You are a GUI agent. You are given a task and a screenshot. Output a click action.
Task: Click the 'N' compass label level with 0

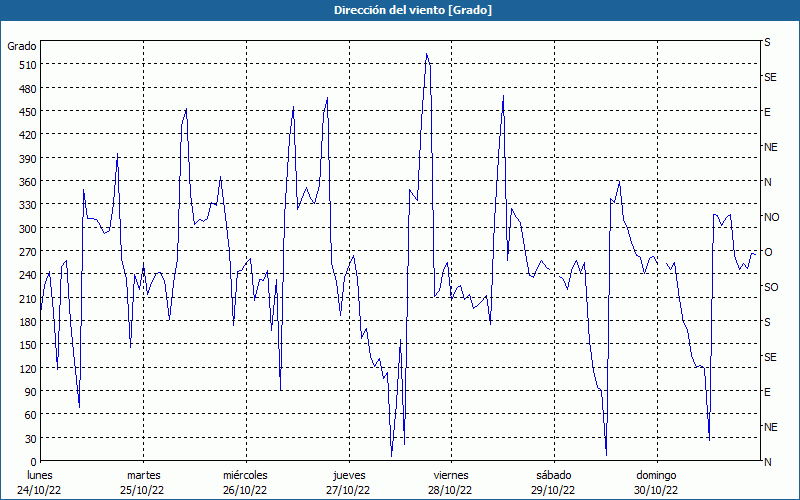pos(768,462)
